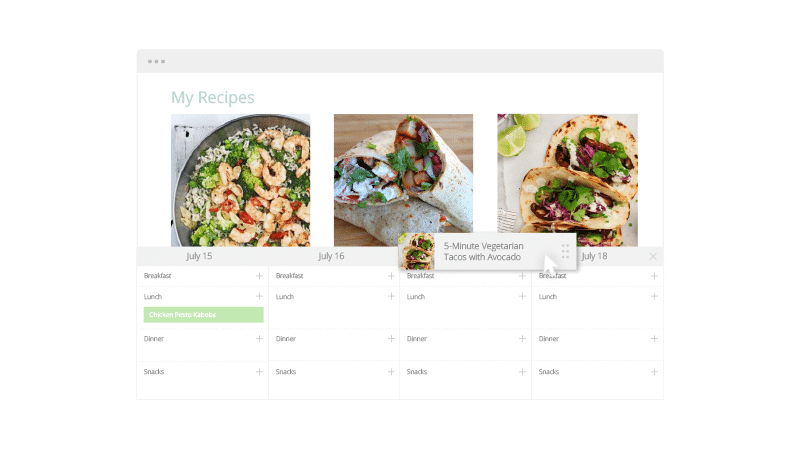800x462 pixels.
Task: Close the meal planner with the X icon
Action: (653, 256)
